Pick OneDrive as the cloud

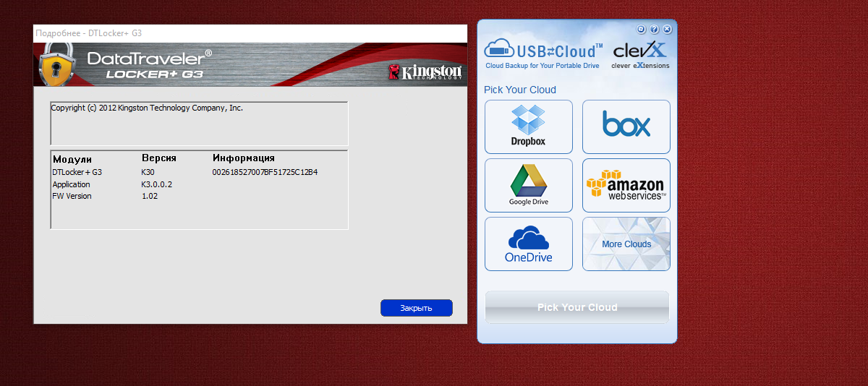click(528, 244)
